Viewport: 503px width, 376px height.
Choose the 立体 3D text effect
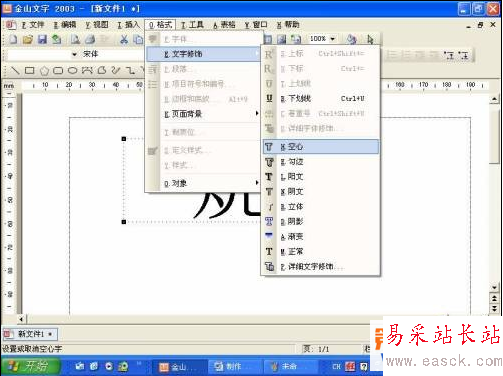point(321,207)
